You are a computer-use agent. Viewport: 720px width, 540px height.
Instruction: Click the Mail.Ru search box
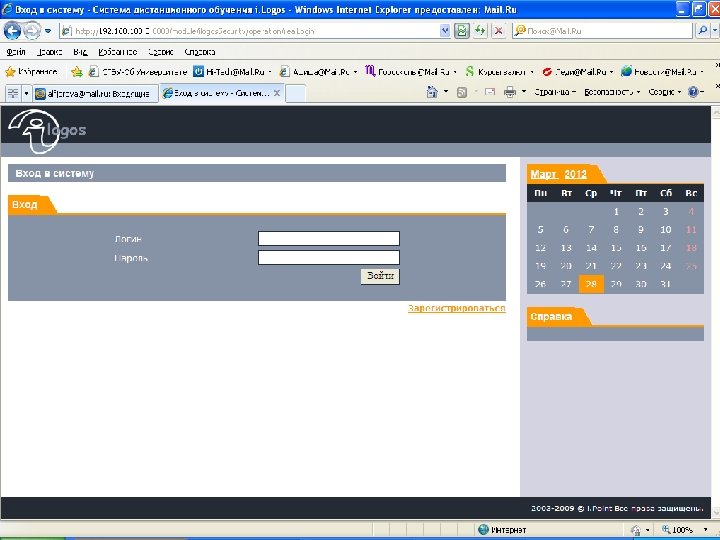pyautogui.click(x=602, y=31)
